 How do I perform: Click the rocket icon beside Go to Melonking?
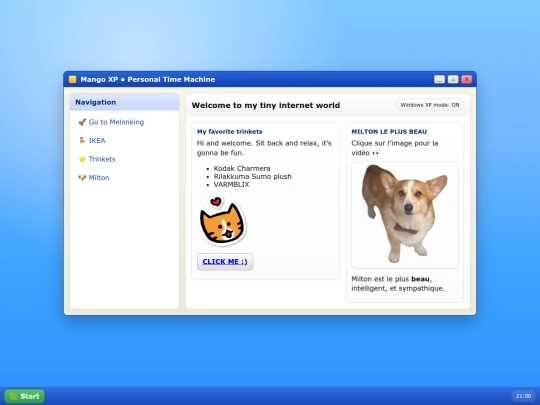click(x=82, y=122)
